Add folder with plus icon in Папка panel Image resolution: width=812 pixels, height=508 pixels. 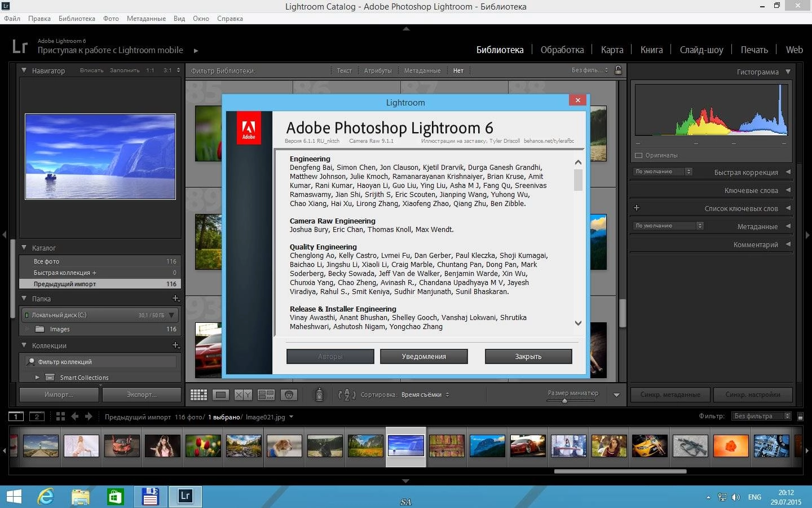[x=175, y=299]
